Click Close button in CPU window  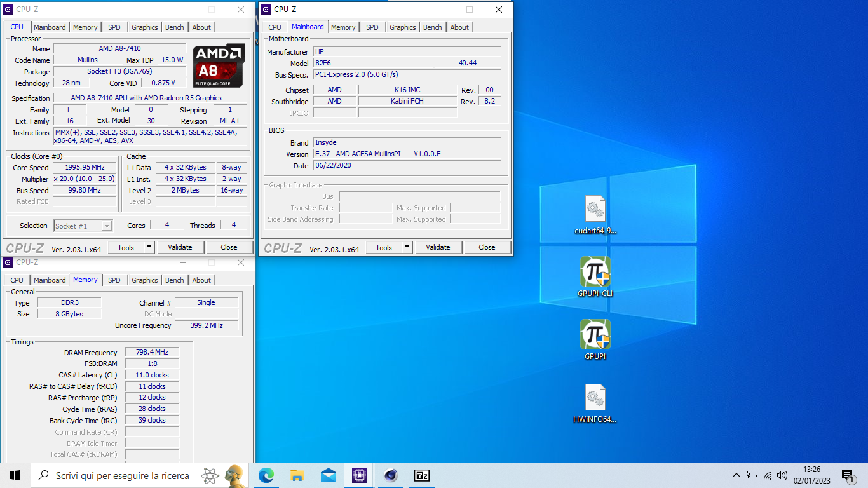229,247
